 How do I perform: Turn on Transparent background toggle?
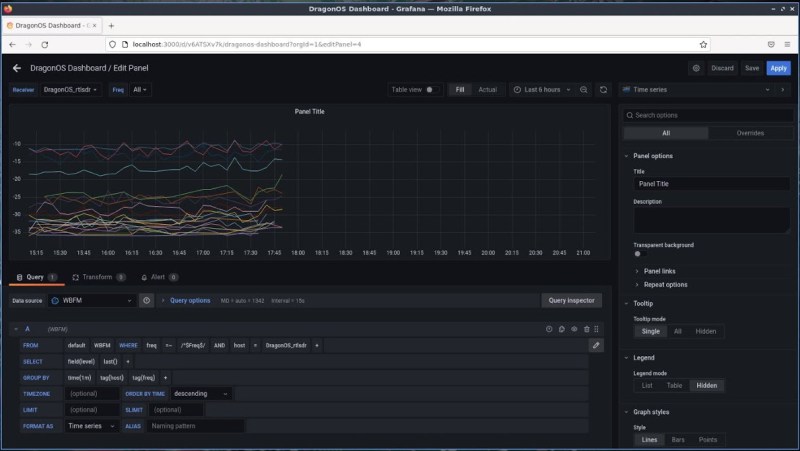click(x=640, y=254)
